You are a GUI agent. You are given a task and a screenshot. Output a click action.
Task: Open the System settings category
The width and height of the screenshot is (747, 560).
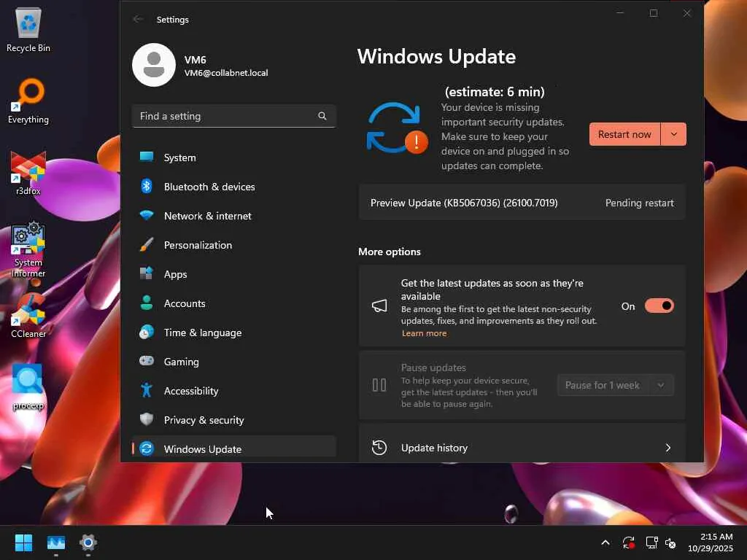pos(234,157)
